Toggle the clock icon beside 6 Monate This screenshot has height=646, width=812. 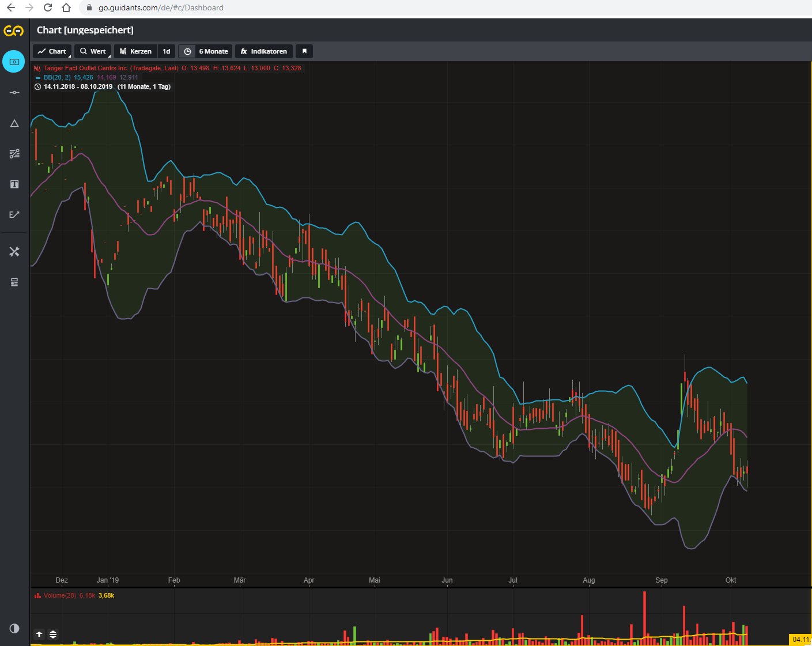tap(187, 51)
